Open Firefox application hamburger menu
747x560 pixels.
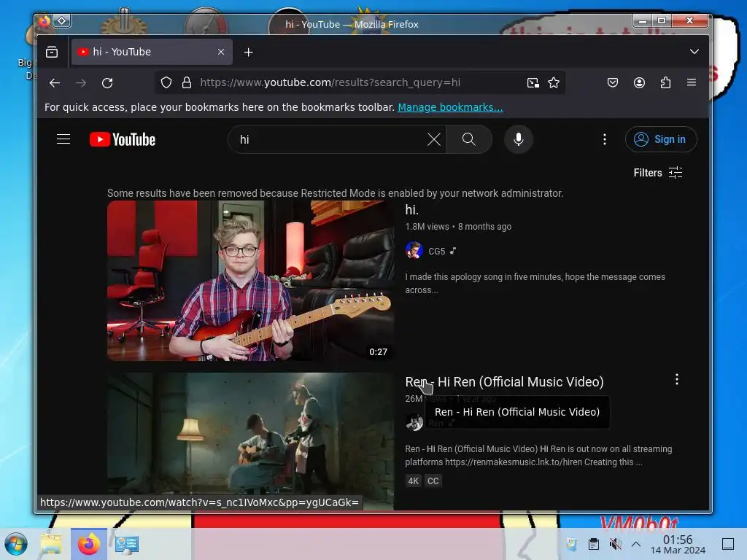[692, 82]
